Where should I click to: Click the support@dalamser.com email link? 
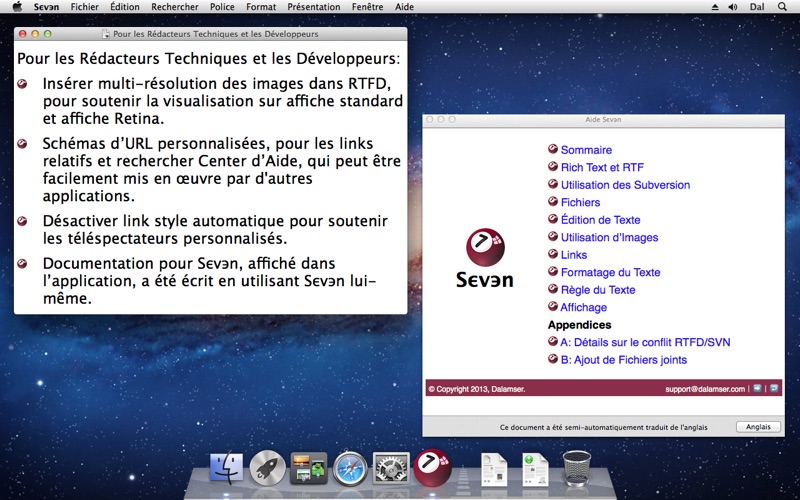click(705, 389)
